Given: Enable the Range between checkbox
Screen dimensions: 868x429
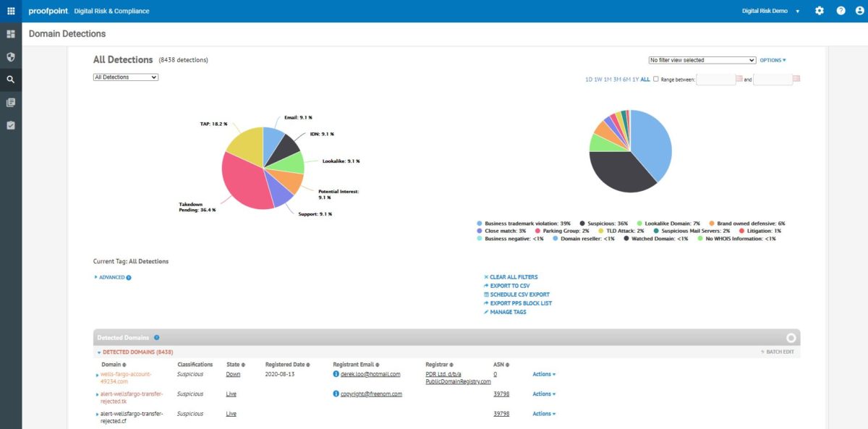Looking at the screenshot, I should point(656,80).
